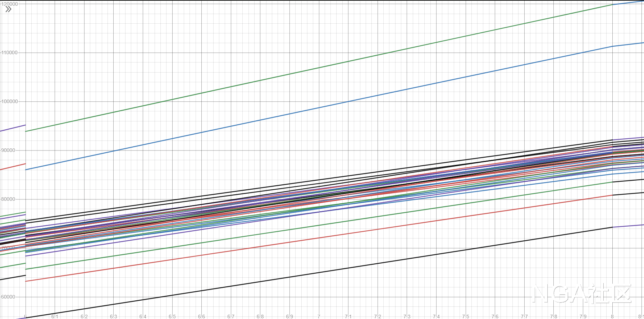Click the 120000 y-axis label
Viewport: 644px width, 319px height.
pos(9,4)
